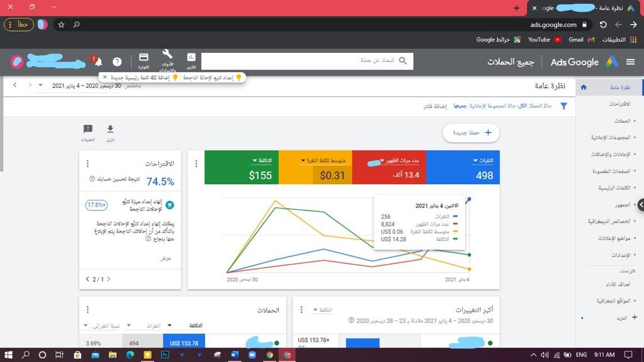Open the date range dropdown arrow
Image resolution: width=644 pixels, height=362 pixels.
click(40, 85)
